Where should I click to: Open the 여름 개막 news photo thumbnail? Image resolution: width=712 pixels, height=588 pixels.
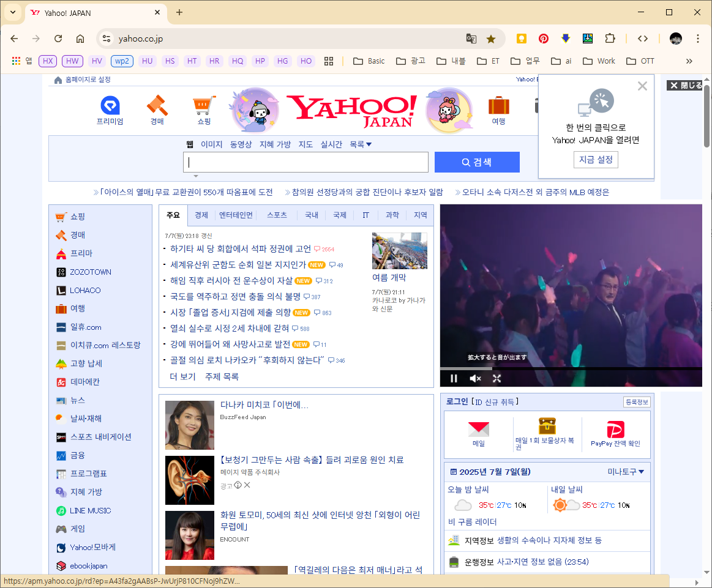point(400,250)
